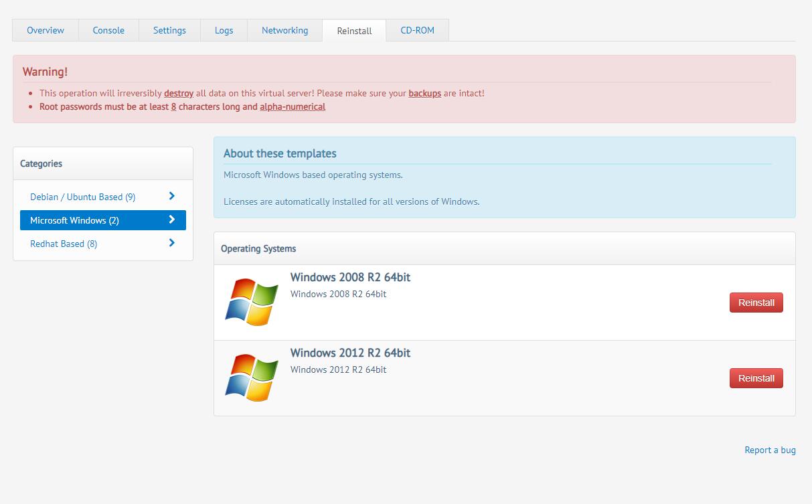Click the Windows 2012 R2 logo icon
The height and width of the screenshot is (504, 812).
[252, 377]
